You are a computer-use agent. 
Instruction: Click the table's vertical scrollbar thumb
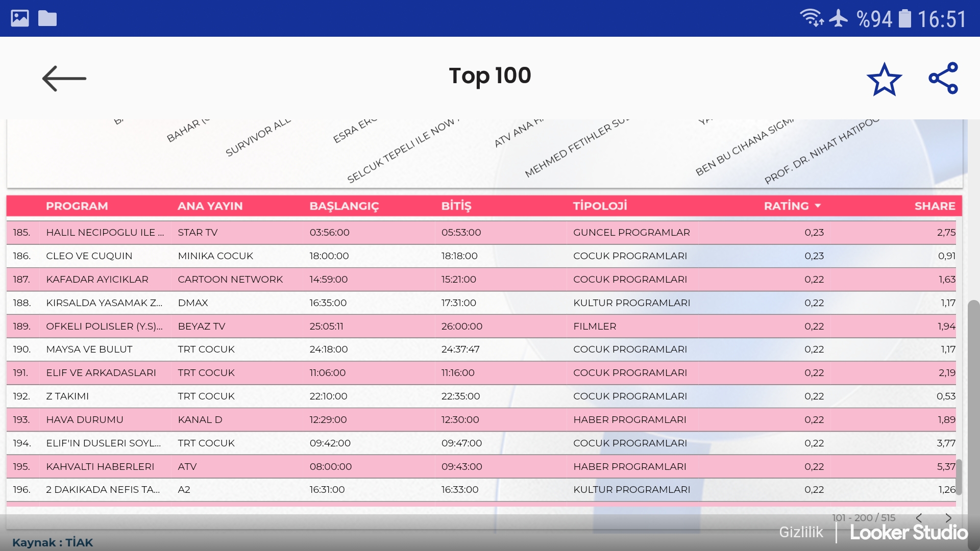click(959, 477)
